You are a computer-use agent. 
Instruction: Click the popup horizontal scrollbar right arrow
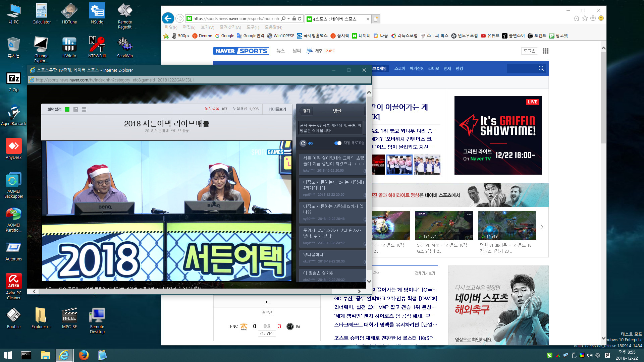(x=359, y=291)
